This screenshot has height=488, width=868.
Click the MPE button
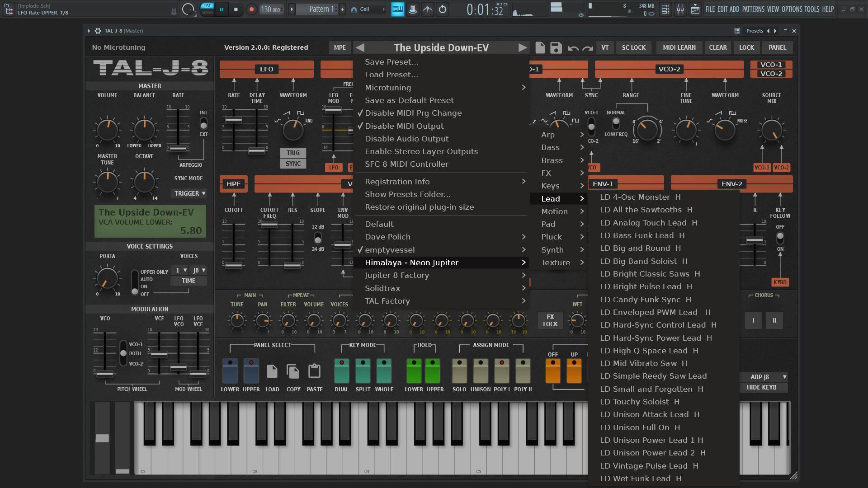(340, 47)
